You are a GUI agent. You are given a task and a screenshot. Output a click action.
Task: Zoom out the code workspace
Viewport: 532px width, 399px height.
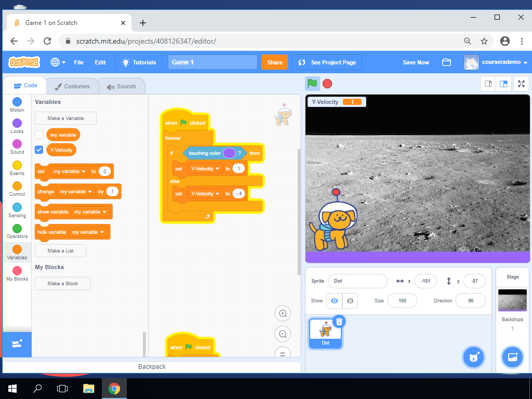pos(283,334)
